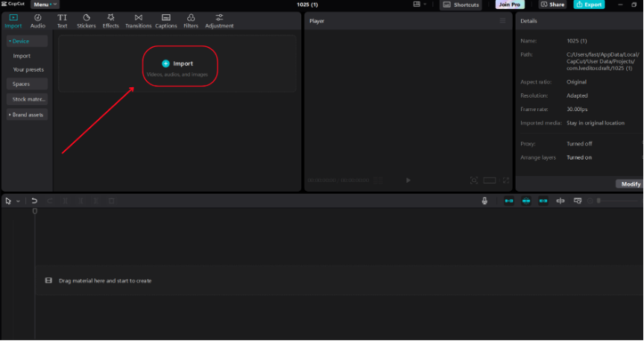Toggle the auto snapping button

coord(526,201)
